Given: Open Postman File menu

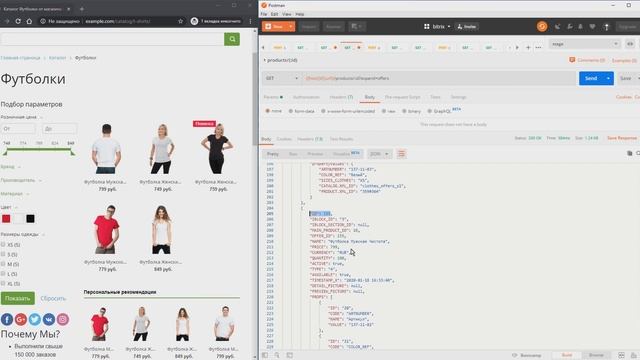Looking at the screenshot, I should click(x=264, y=14).
